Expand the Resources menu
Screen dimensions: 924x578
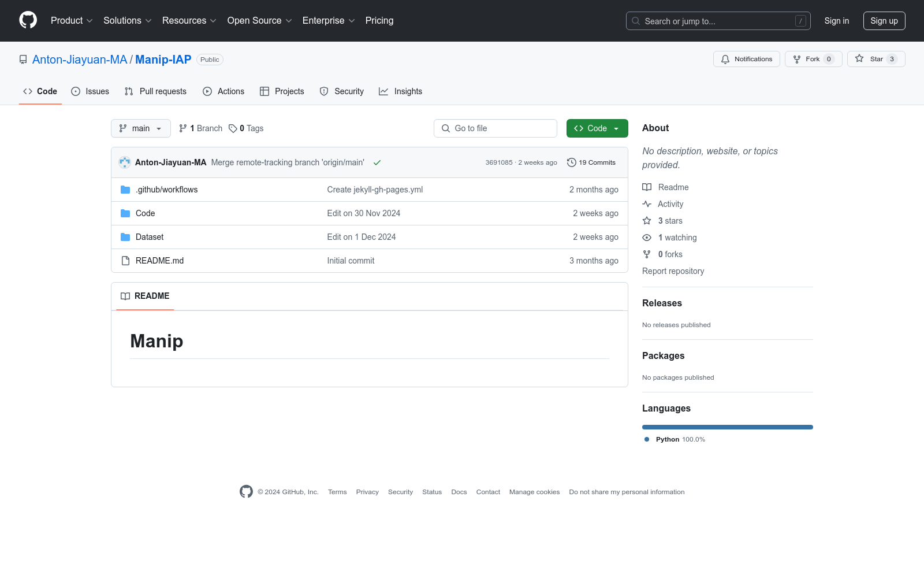tap(189, 21)
